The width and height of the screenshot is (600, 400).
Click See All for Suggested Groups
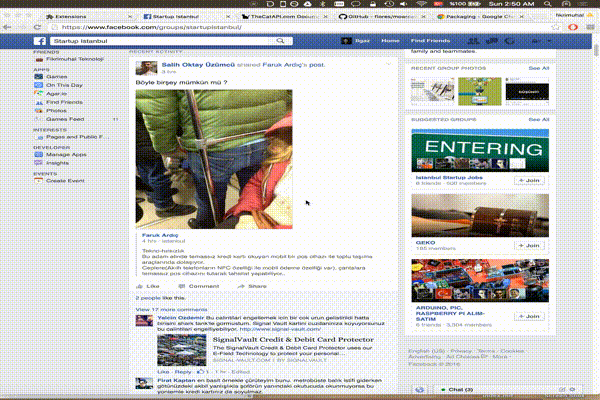click(x=539, y=119)
